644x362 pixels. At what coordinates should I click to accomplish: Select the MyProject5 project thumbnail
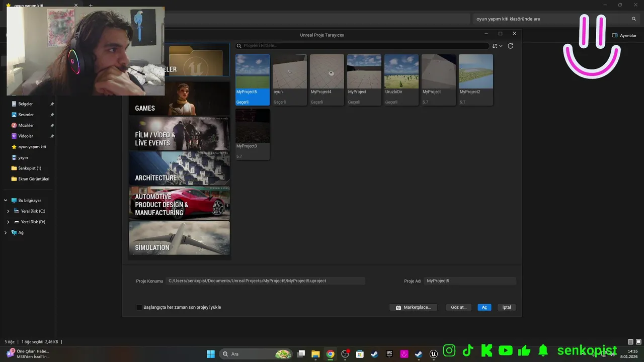[253, 79]
